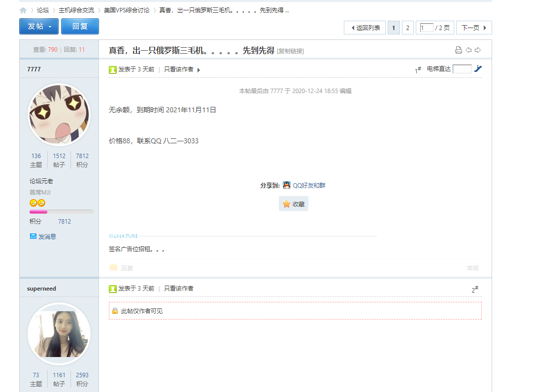Expand arrow beside 只看该作者
The height and width of the screenshot is (392, 533).
199,70
